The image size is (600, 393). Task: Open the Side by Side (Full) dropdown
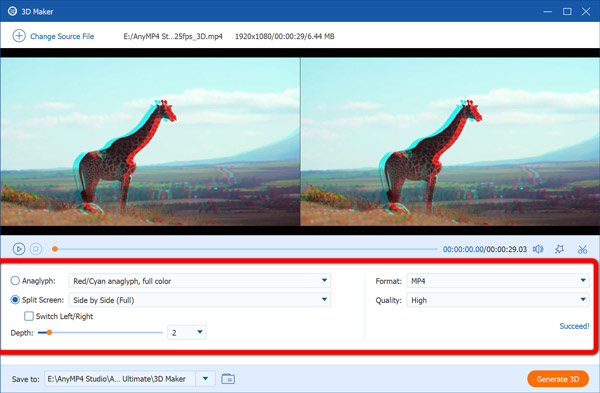199,300
